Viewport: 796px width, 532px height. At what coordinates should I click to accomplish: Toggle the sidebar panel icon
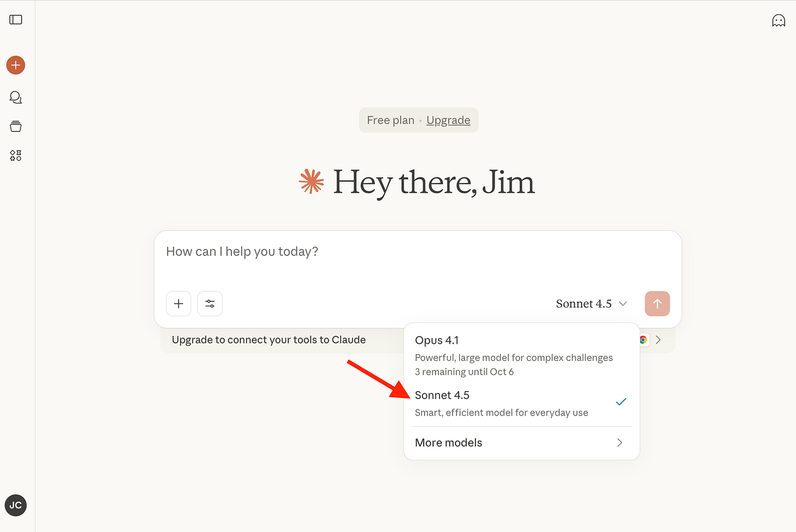point(16,20)
